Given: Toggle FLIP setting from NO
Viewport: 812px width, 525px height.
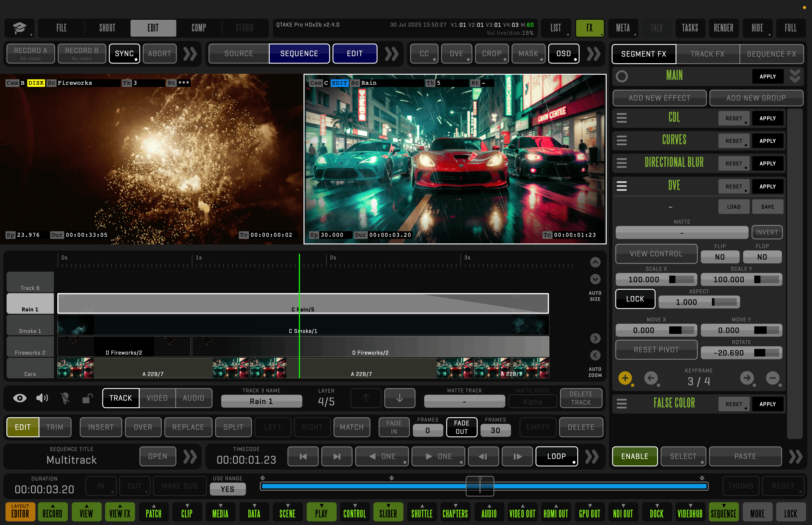Looking at the screenshot, I should [x=720, y=257].
